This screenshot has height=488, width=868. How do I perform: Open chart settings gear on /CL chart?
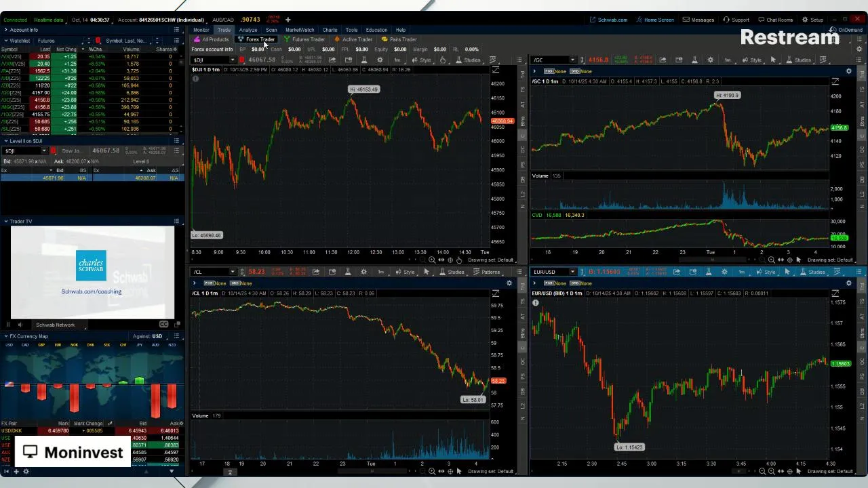coord(363,272)
